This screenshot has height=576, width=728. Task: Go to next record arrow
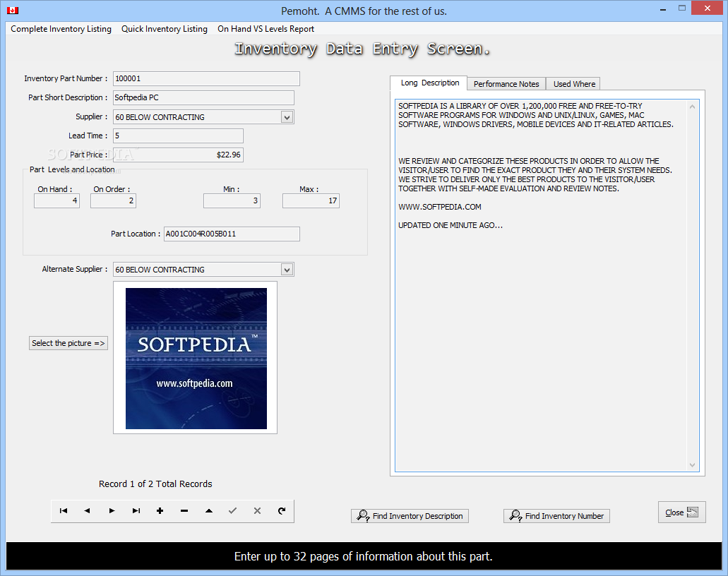112,510
